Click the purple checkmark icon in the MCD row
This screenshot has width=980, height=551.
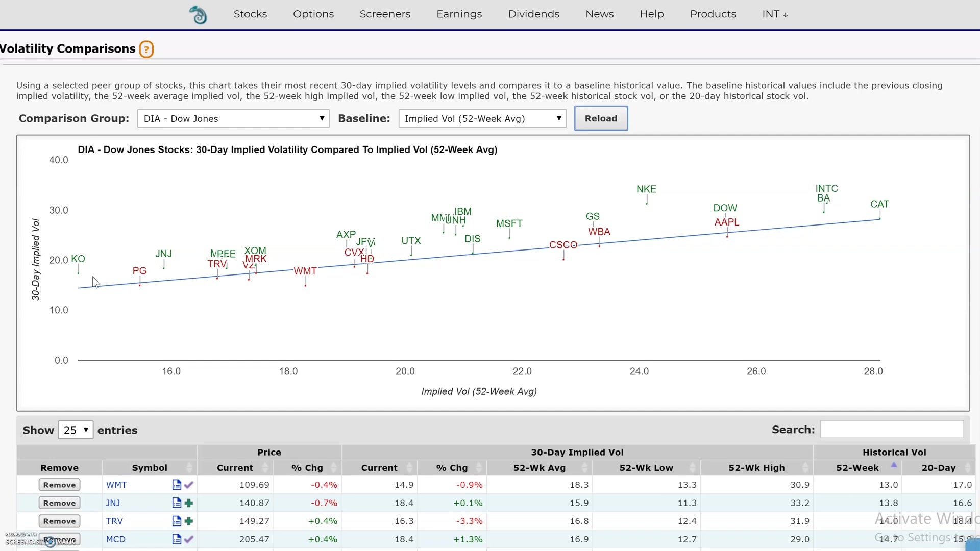189,539
